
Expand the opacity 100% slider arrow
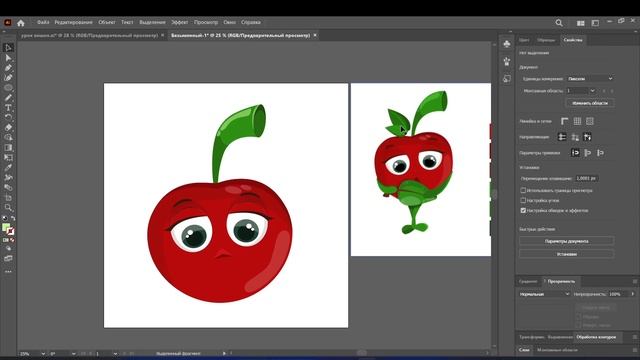pyautogui.click(x=633, y=294)
